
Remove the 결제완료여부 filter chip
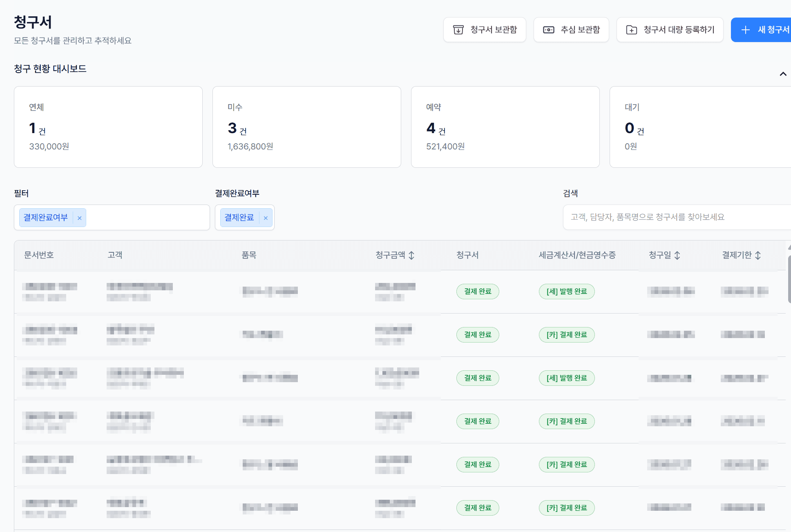tap(80, 218)
